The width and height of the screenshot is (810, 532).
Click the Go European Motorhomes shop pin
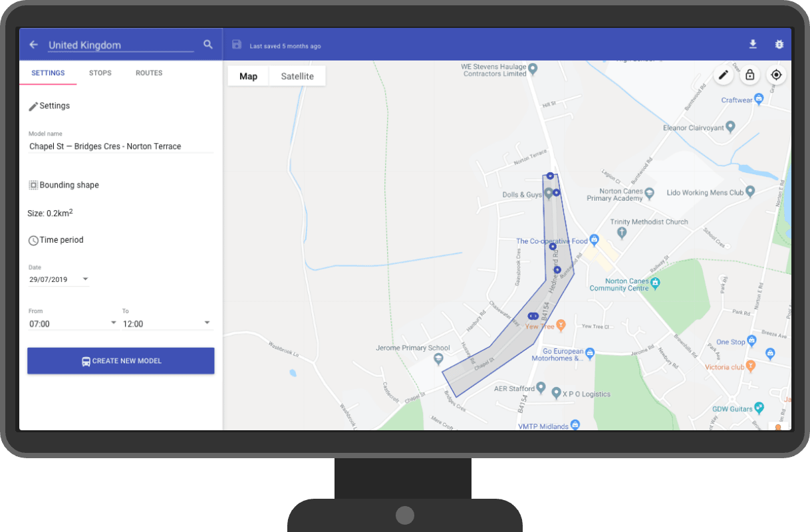(590, 352)
